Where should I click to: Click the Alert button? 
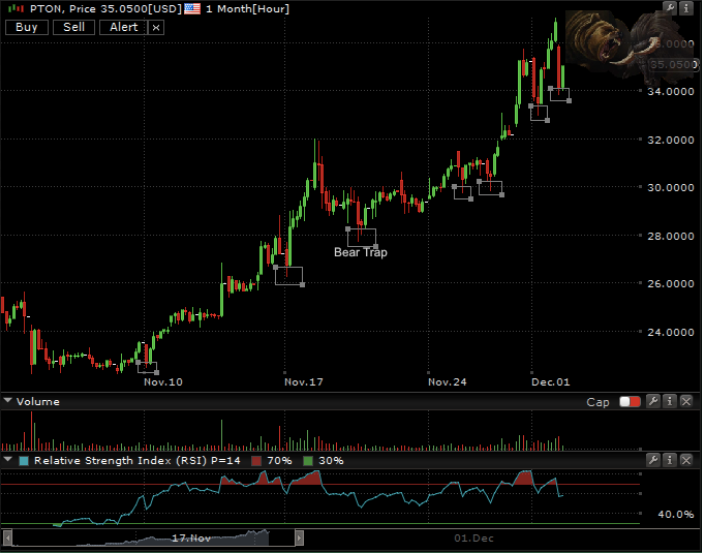coord(124,27)
